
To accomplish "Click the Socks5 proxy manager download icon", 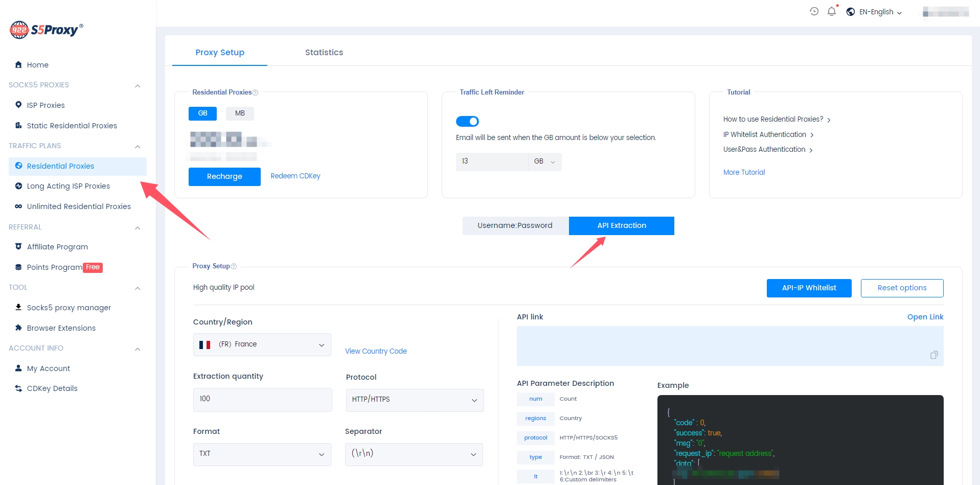I will click(18, 307).
